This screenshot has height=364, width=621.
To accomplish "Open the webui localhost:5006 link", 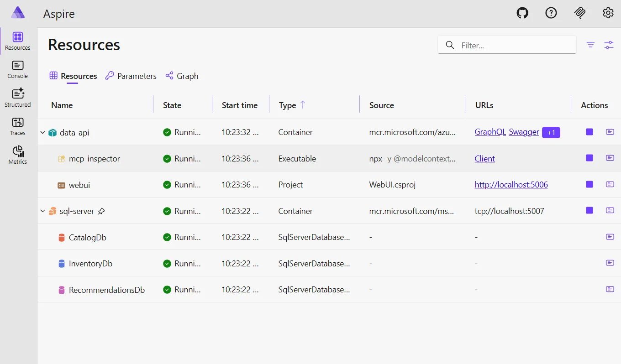I will tap(511, 185).
